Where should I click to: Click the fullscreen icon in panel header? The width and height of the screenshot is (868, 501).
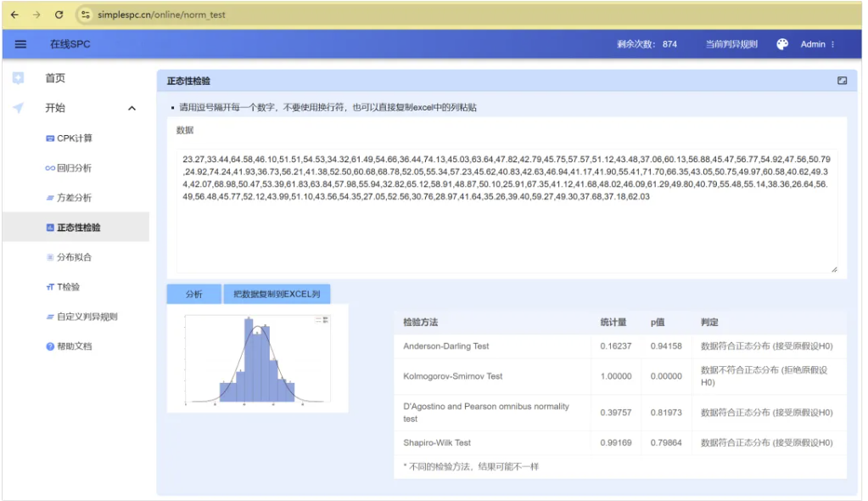click(x=842, y=81)
